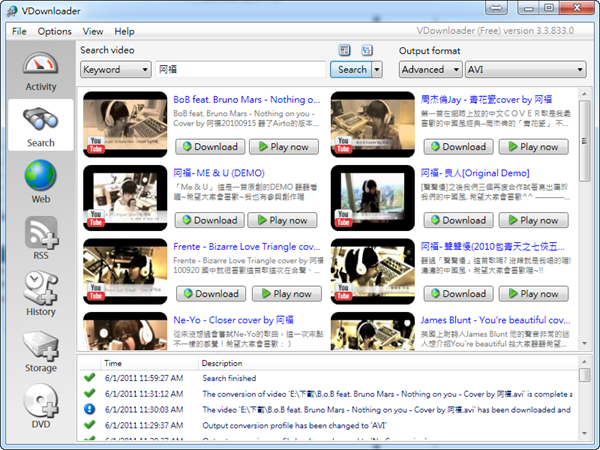Select the 'Search finished' log entry
Viewport: 600px width, 450px height.
click(328, 378)
